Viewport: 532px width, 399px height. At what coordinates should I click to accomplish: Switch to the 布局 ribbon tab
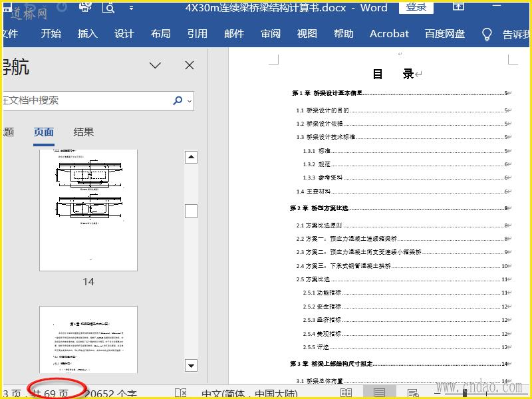pyautogui.click(x=160, y=34)
